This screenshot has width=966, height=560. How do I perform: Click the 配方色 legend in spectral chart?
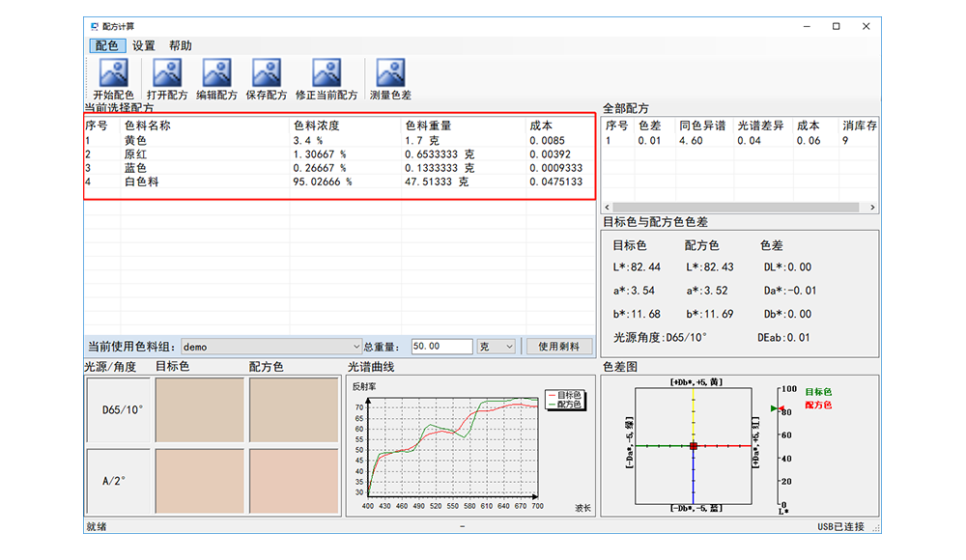point(564,405)
